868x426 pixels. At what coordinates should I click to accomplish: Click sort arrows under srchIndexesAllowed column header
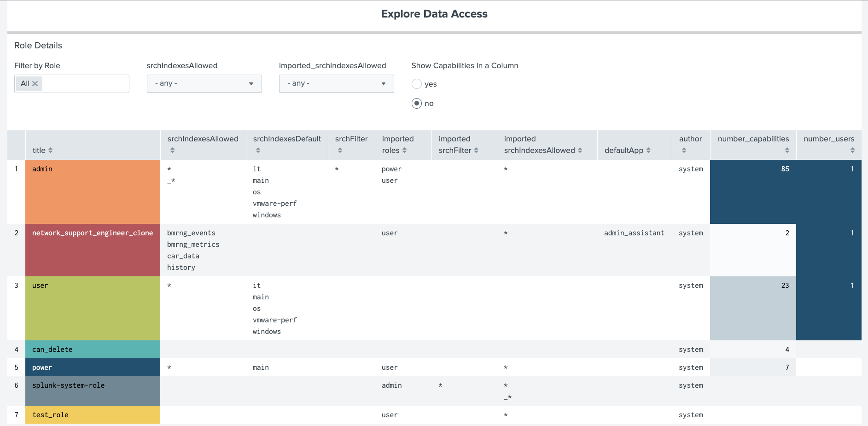click(x=172, y=151)
